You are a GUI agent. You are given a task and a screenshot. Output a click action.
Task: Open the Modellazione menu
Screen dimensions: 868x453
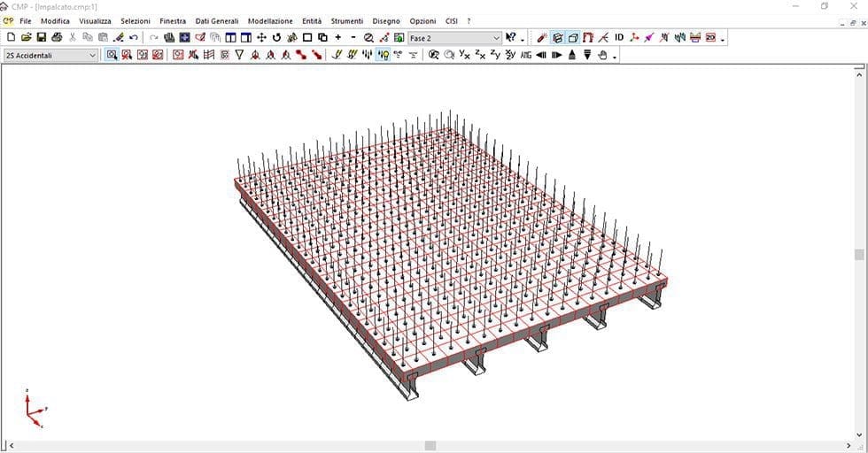pos(270,20)
